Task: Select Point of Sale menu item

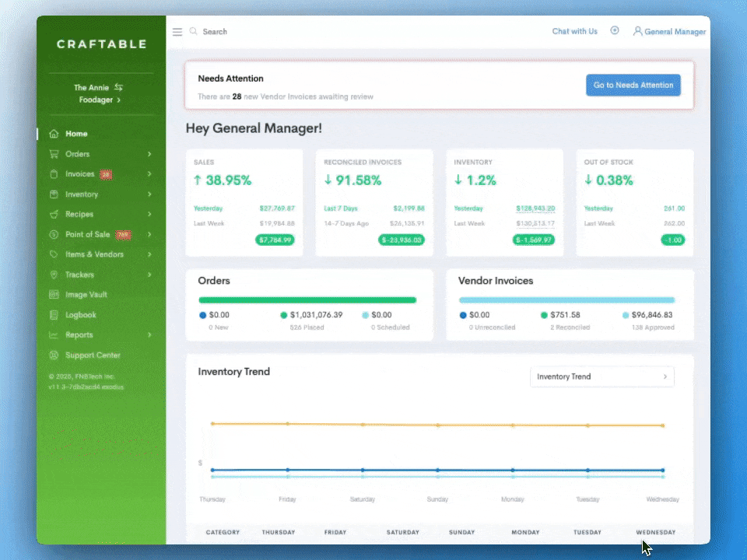Action: 87,235
